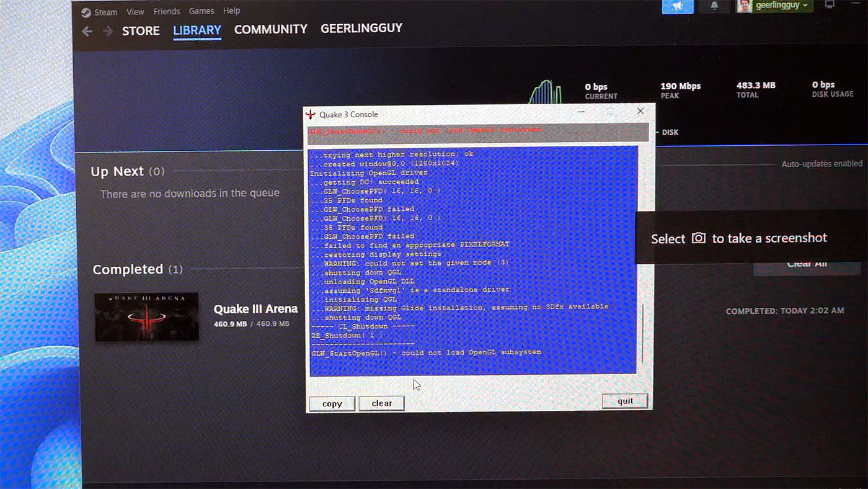868x489 pixels.
Task: Go forward with the right arrow
Action: coord(108,31)
